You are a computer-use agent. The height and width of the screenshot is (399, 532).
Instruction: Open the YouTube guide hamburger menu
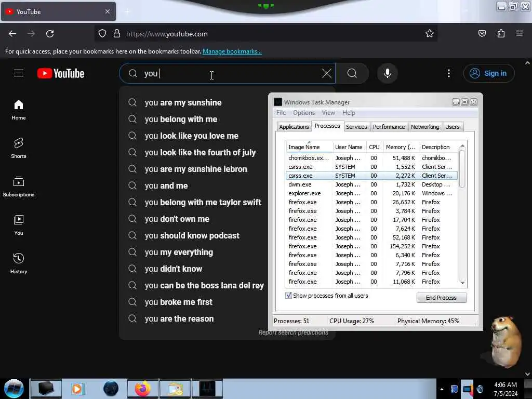[x=19, y=73]
